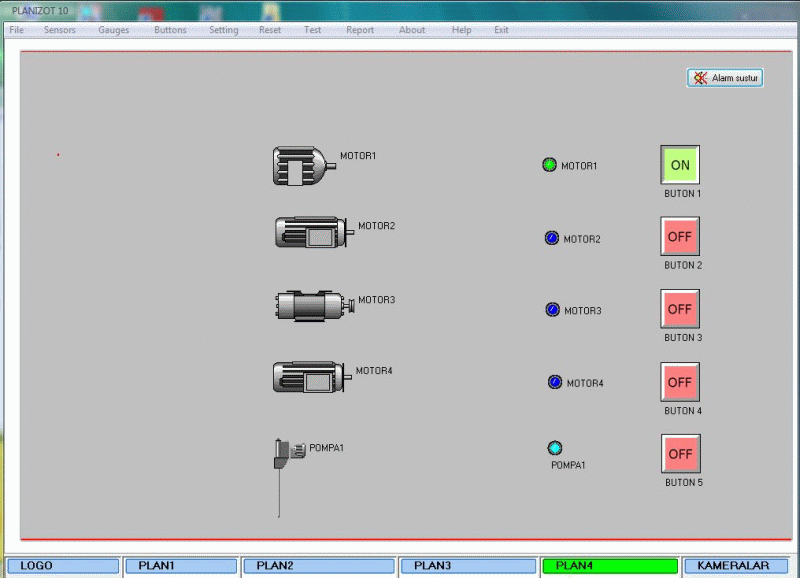Click the MOTOR4 motor image
The height and width of the screenshot is (578, 800).
coord(312,377)
